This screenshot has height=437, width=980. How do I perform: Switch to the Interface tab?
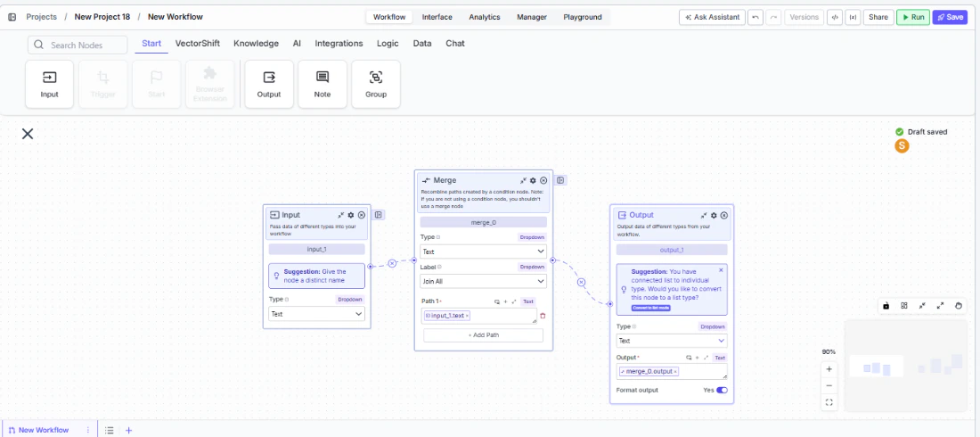[x=437, y=17]
